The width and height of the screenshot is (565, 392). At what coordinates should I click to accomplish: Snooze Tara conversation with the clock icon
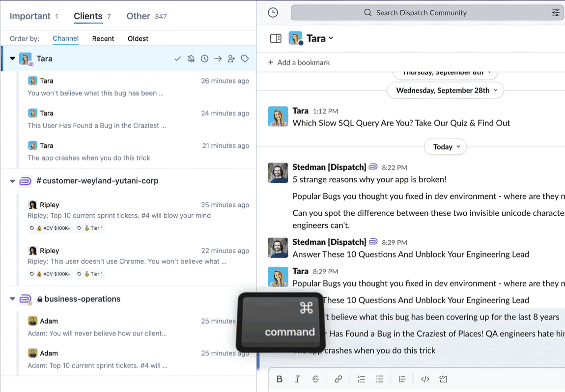point(205,59)
